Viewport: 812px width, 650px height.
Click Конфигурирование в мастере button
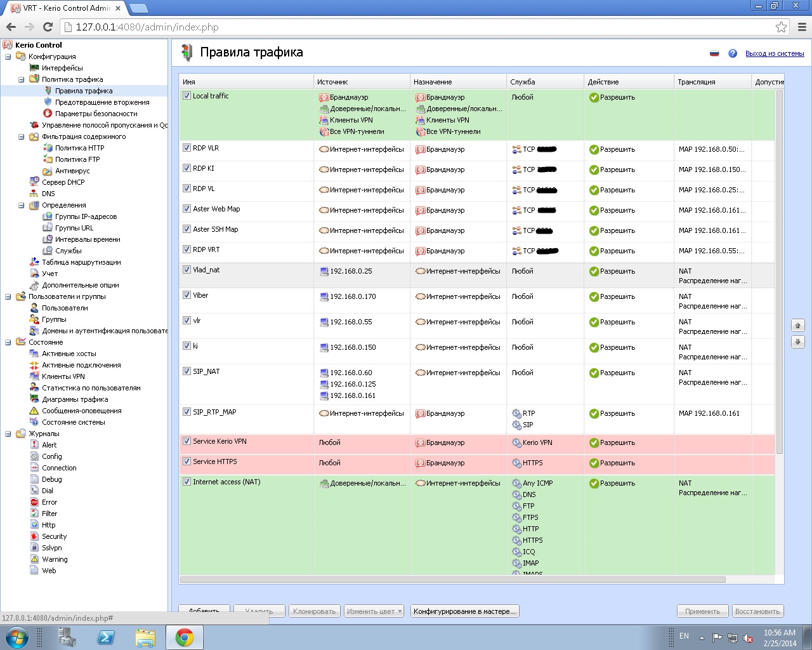pos(465,611)
